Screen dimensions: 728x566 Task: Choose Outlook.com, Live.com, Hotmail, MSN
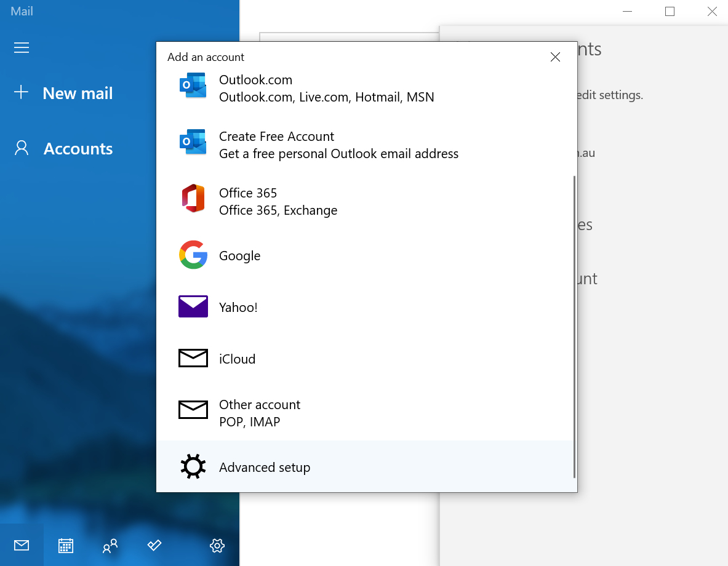[x=365, y=88]
